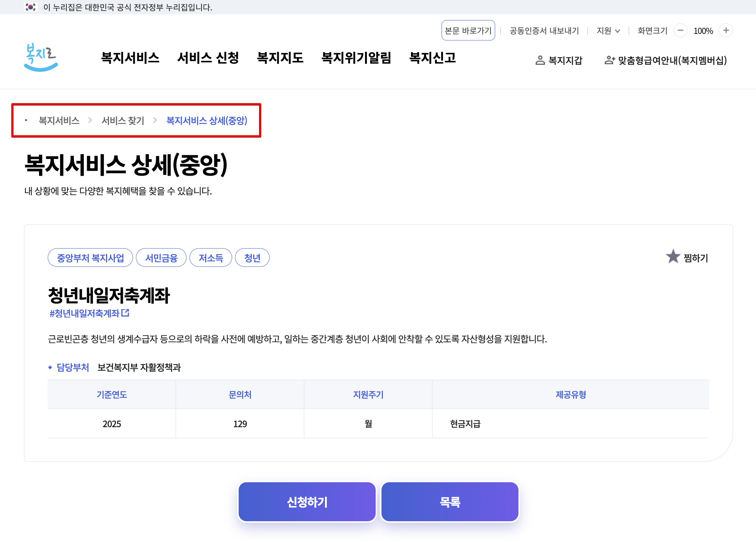The image size is (756, 542).
Task: Go to 서비스 찾기 in the breadcrumb
Action: coord(123,121)
